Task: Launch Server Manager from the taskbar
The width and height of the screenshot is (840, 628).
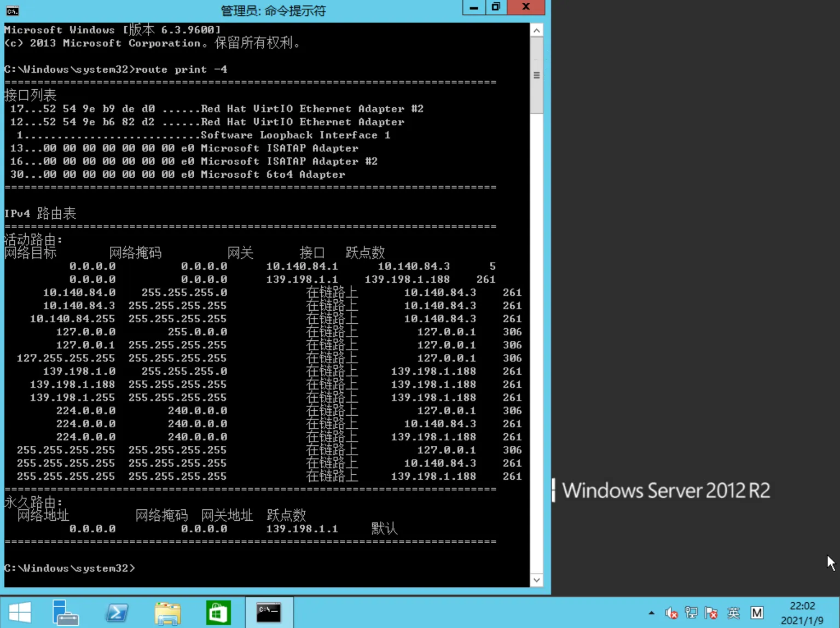Action: point(66,612)
